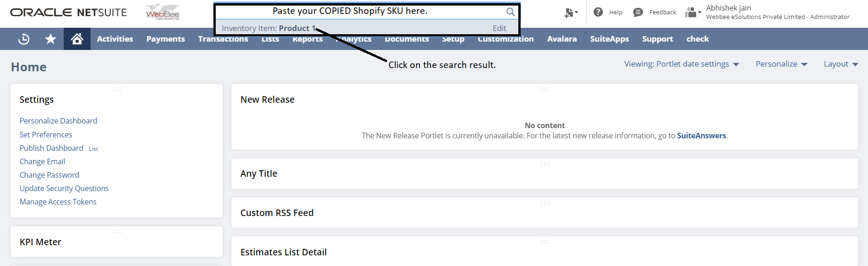
Task: Open the Support menu
Action: point(657,39)
